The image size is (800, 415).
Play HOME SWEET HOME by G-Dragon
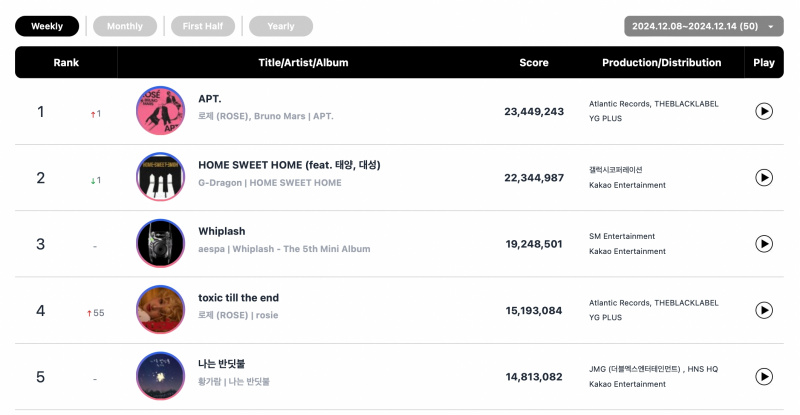click(x=763, y=178)
